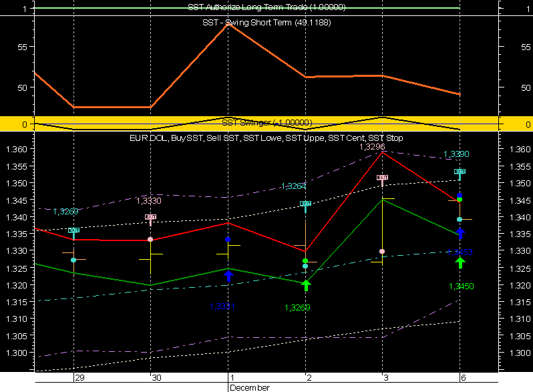Click the cyan 1,3390 price label
This screenshot has height=392, width=533.
tap(456, 154)
